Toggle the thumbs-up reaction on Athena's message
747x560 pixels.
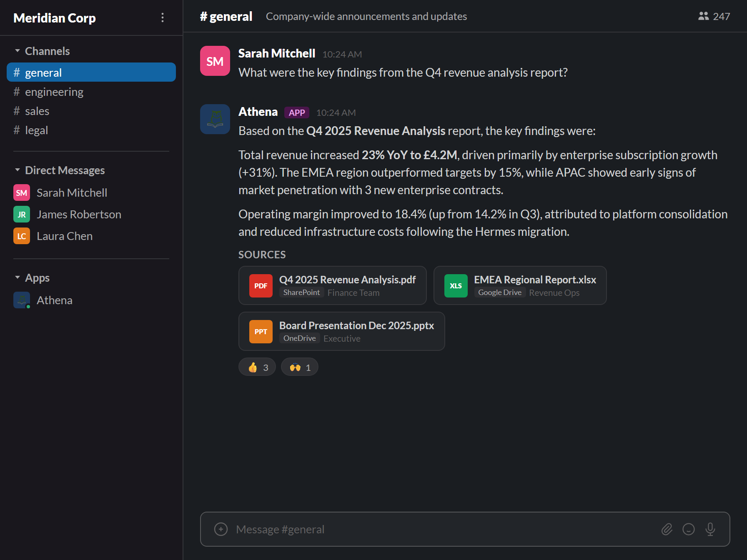coord(257,367)
